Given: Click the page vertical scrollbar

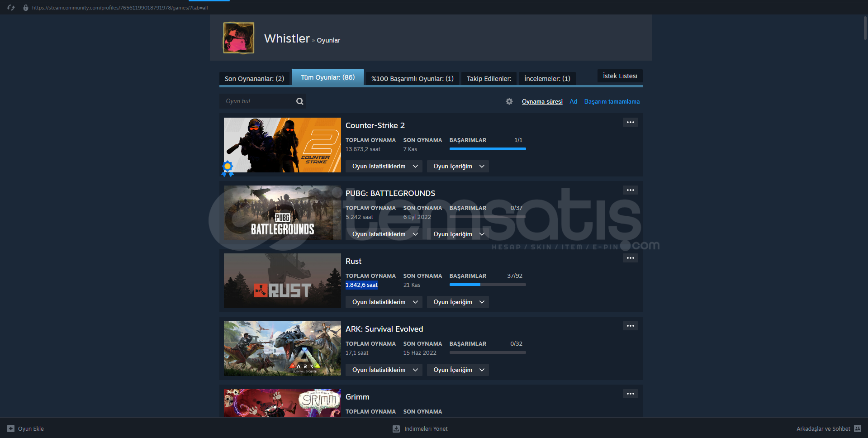Looking at the screenshot, I should 865,28.
